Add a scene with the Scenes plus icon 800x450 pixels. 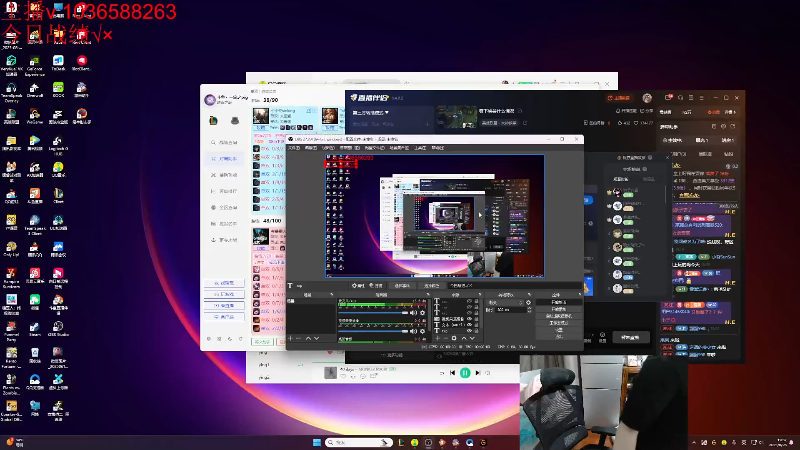click(290, 338)
